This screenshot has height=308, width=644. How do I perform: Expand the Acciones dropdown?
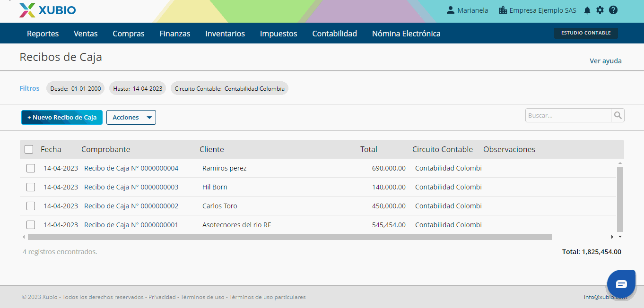coord(131,118)
